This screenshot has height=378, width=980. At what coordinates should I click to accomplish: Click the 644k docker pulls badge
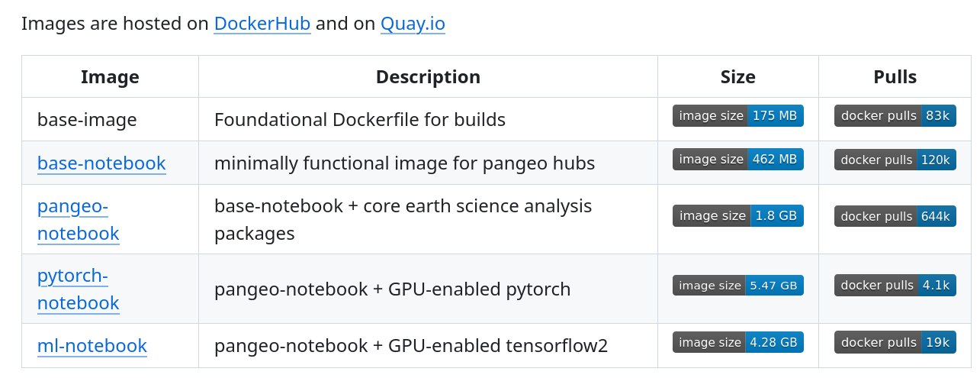point(895,216)
